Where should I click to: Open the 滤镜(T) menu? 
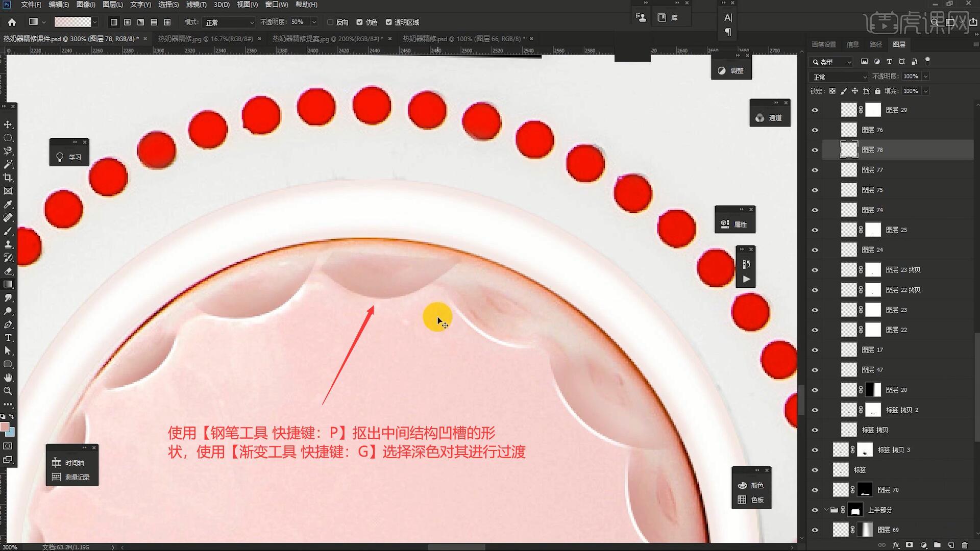pyautogui.click(x=196, y=5)
